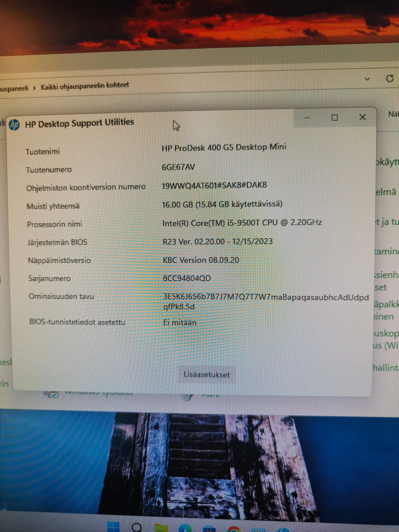Click 'HP Desktop Support Utilities' title text
The image size is (399, 532).
(x=79, y=123)
